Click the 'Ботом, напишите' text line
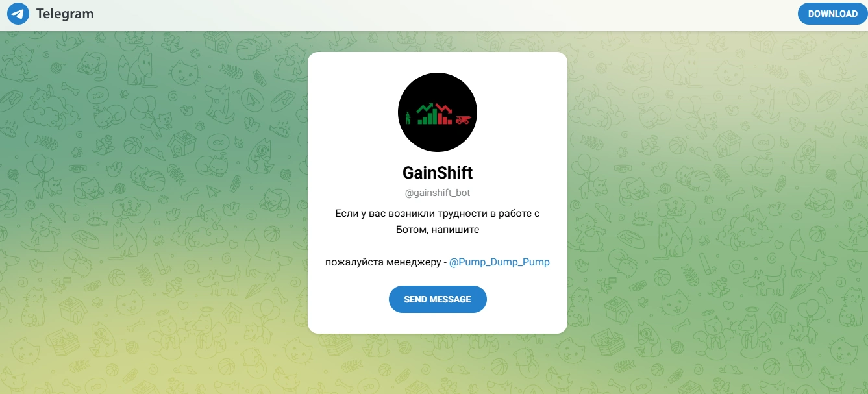 (438, 230)
